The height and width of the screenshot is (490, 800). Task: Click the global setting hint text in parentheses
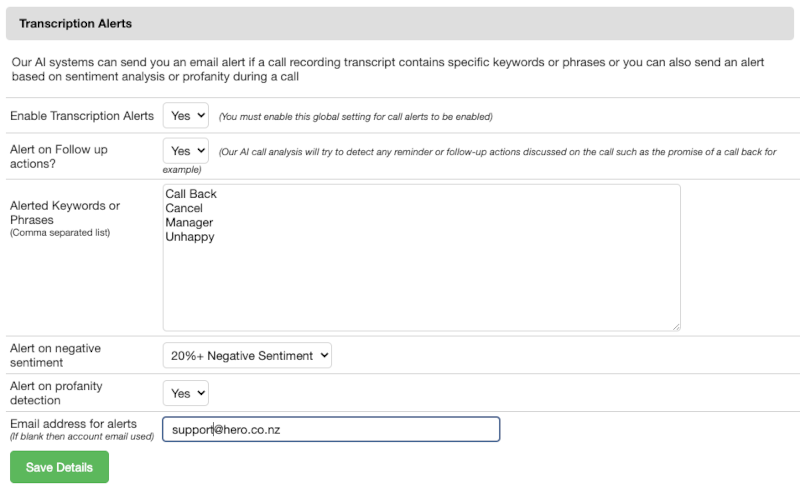coord(356,116)
